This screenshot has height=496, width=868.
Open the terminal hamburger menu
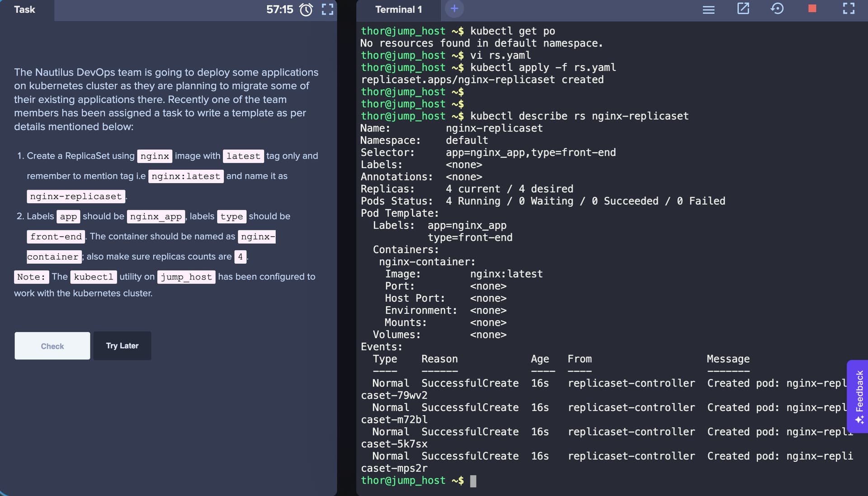pos(708,9)
